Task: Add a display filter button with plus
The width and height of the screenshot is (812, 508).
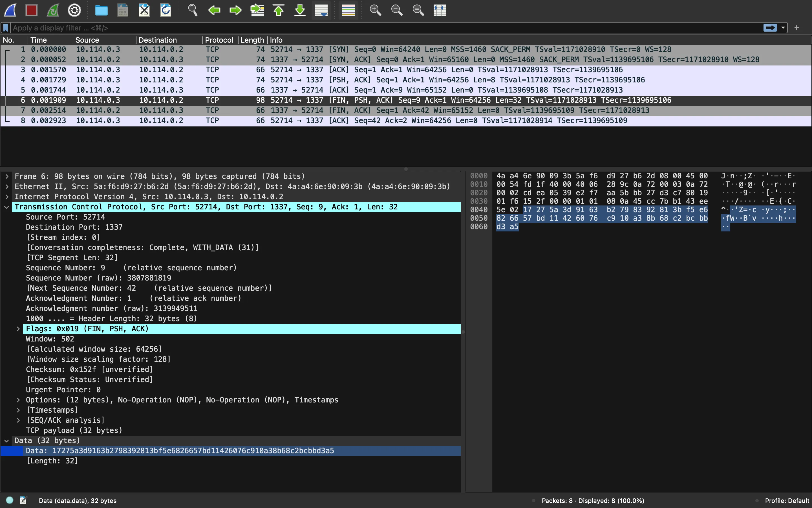Action: pos(797,28)
